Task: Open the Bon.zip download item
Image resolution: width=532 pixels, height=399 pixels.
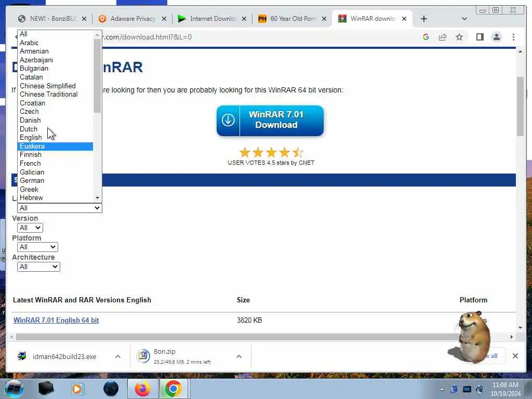Action: click(183, 356)
